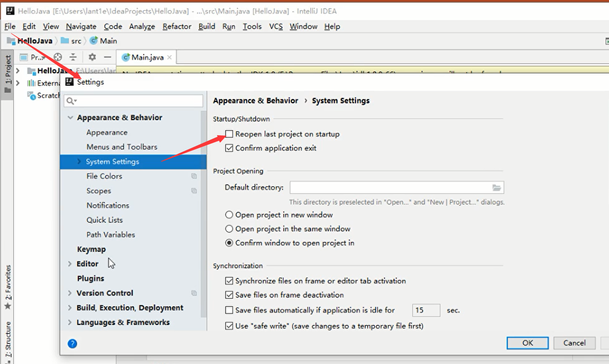Open the Analyze menu
Screen dimensions: 609x364
click(142, 27)
